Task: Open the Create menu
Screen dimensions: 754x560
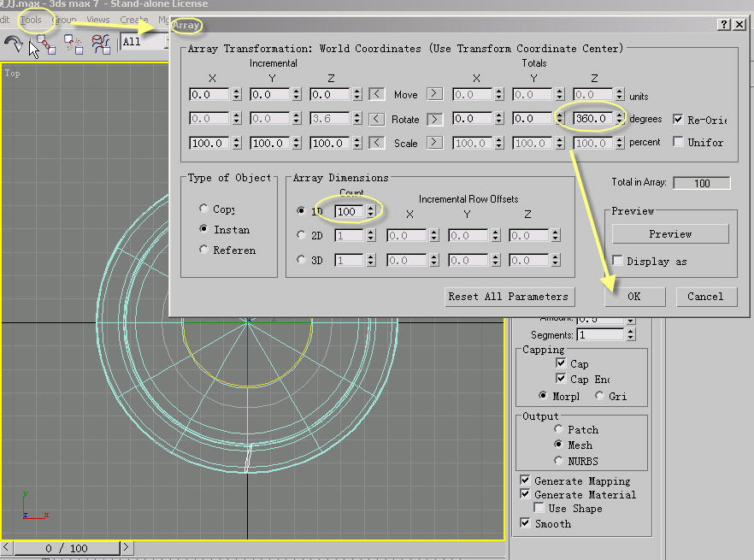Action: 133,20
